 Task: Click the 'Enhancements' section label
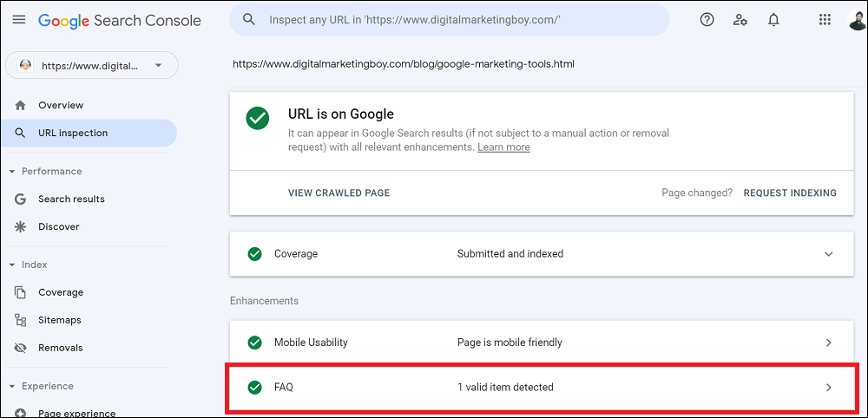264,301
